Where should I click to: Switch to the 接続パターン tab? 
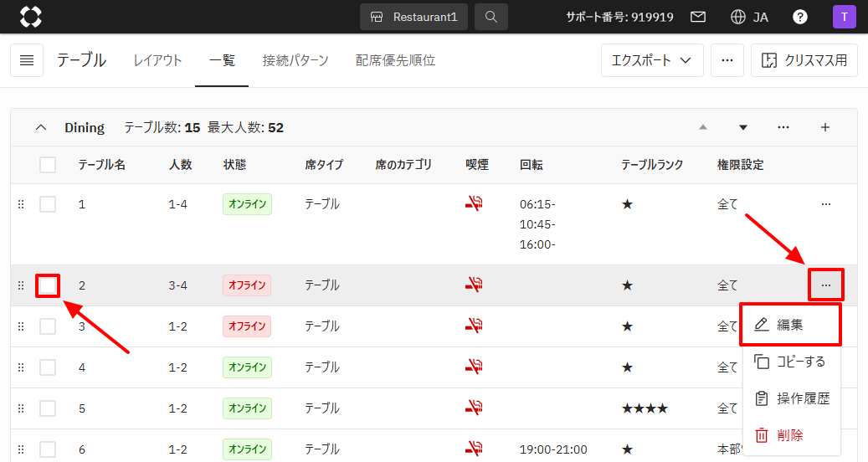point(295,60)
